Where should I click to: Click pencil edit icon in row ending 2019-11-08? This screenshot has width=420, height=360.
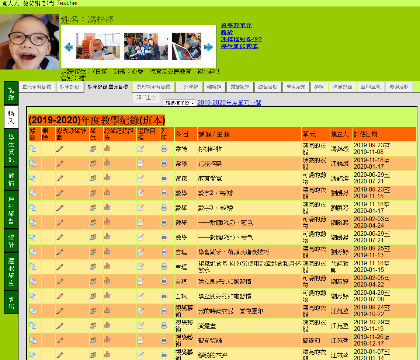pos(60,149)
